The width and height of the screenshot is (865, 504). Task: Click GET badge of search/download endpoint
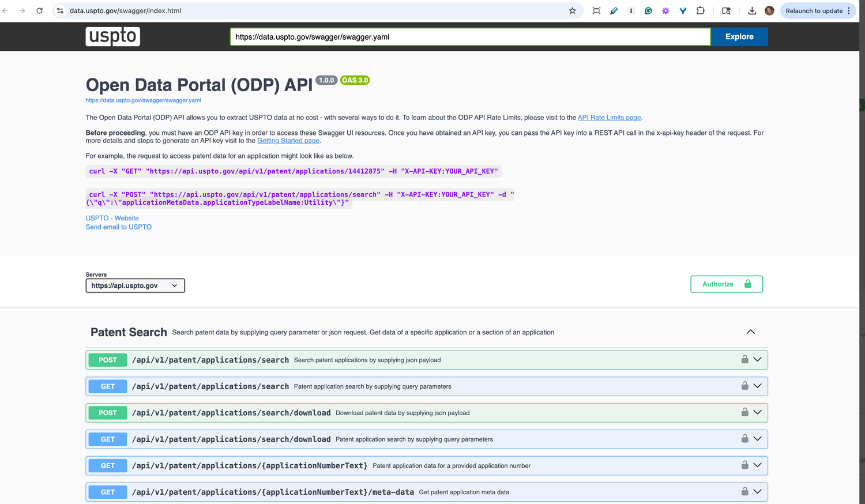coord(108,439)
